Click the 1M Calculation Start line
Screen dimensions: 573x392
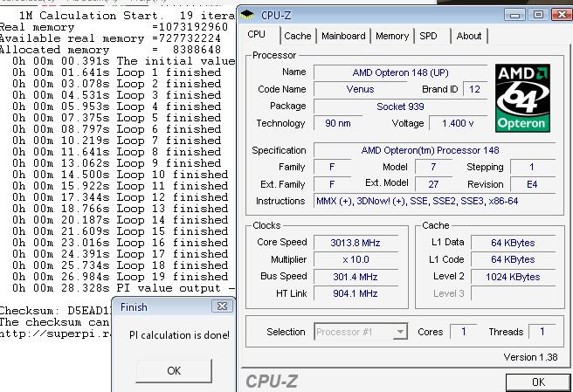pos(127,16)
